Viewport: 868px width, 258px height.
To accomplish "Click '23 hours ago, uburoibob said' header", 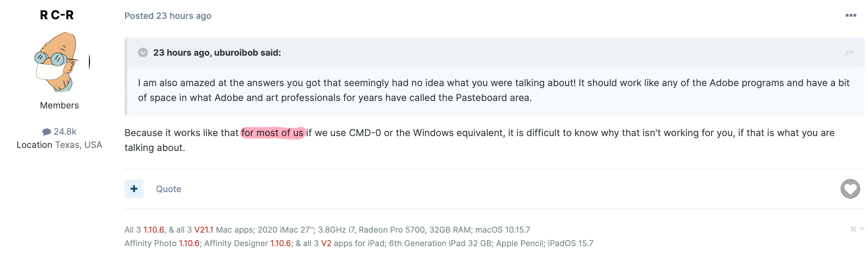I will (217, 53).
